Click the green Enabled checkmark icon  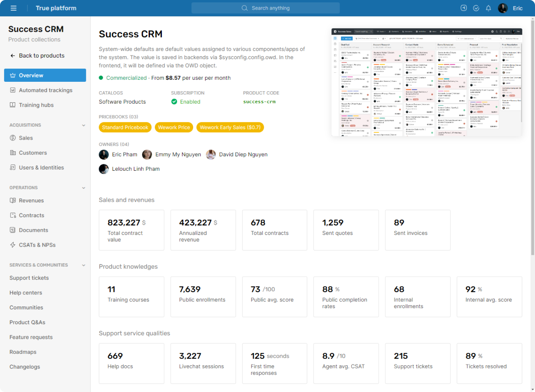coord(174,102)
